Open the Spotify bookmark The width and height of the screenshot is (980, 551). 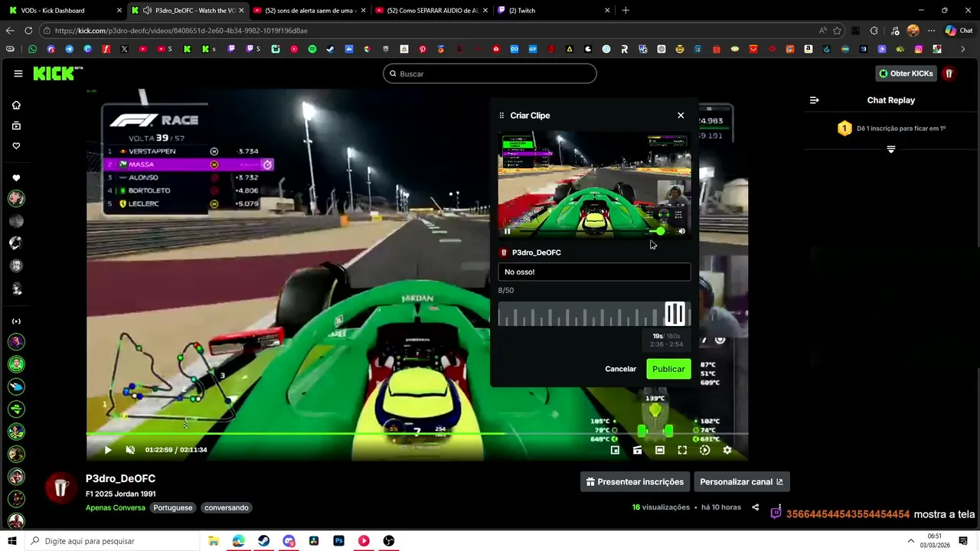tap(312, 49)
